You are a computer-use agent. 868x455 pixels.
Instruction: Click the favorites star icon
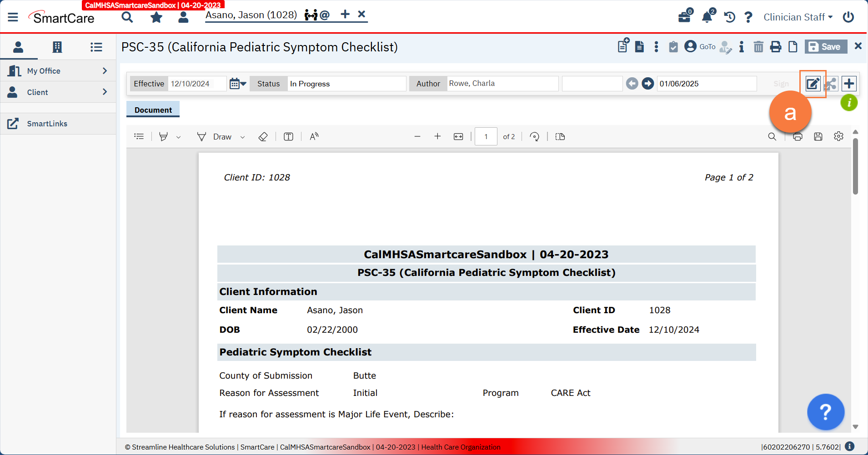click(156, 17)
